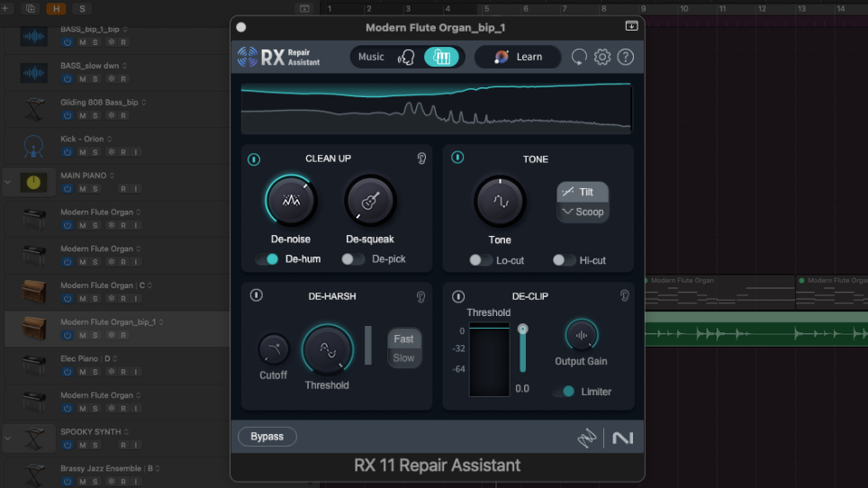The image size is (868, 488).
Task: Enable the De-pick switch
Action: point(353,259)
